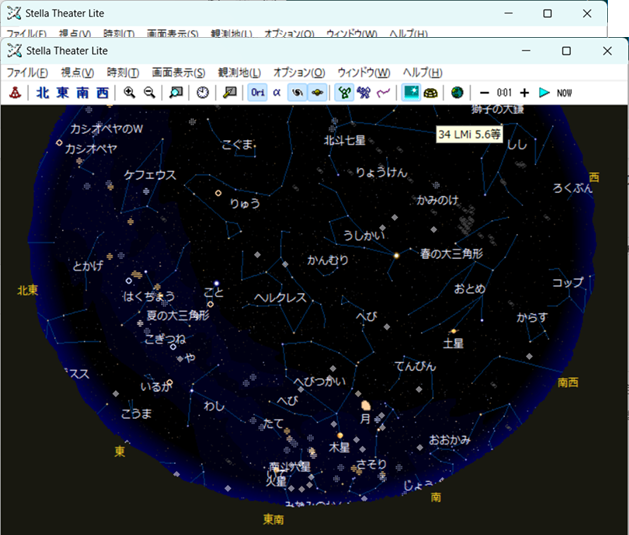Click the 北東 compass direction label
Screen dimensions: 629x535
[28, 290]
